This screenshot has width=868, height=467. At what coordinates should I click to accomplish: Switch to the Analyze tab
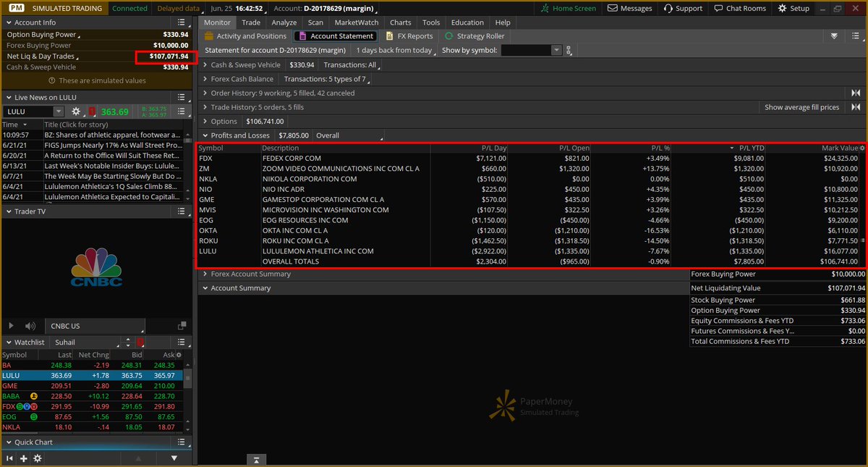coord(284,22)
